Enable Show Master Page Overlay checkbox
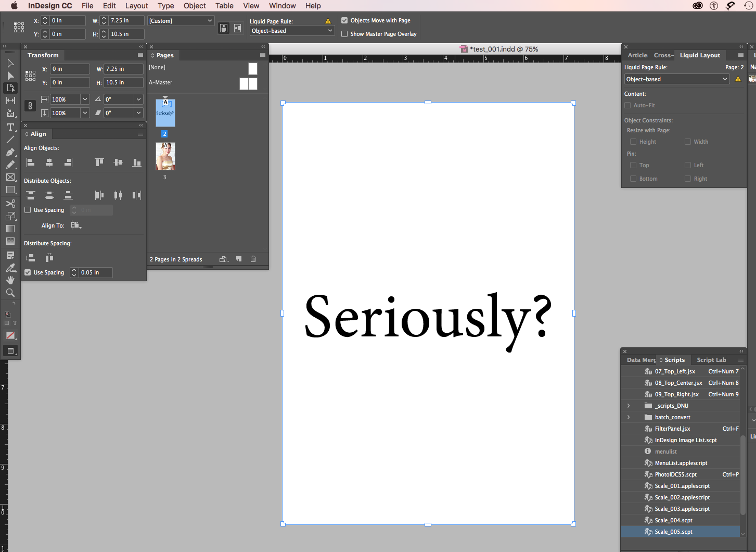Screen dimensions: 756x552 click(x=344, y=34)
